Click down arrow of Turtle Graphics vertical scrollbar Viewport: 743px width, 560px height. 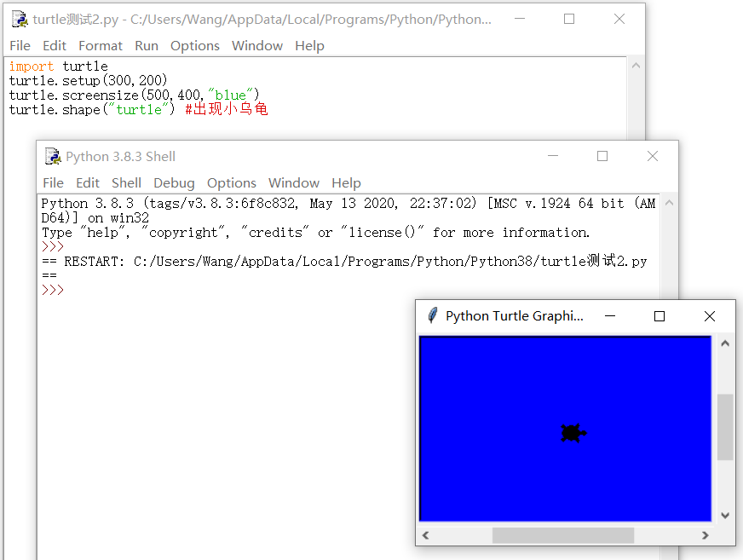[725, 515]
